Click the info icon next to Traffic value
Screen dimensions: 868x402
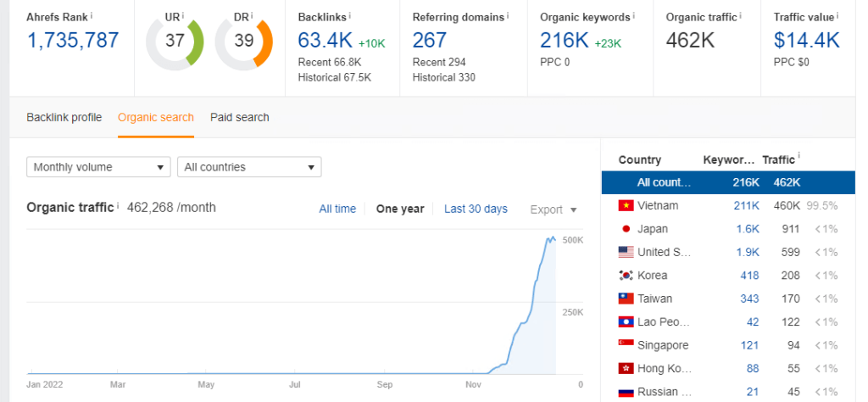point(837,15)
